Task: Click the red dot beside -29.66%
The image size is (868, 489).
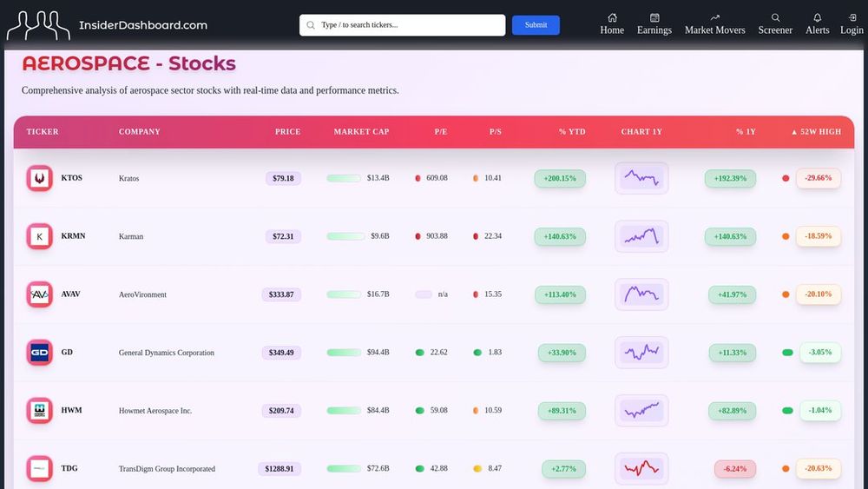Action: (785, 178)
